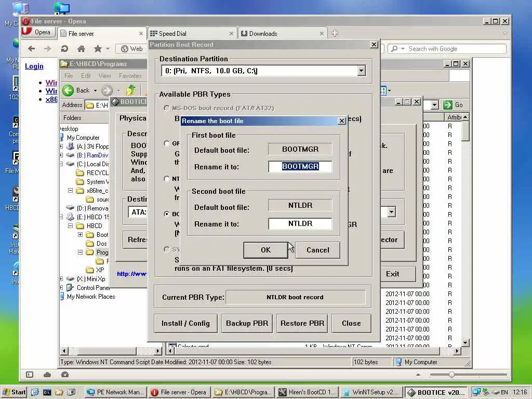Open the Destination Partition dropdown
The width and height of the screenshot is (532, 399).
[362, 71]
